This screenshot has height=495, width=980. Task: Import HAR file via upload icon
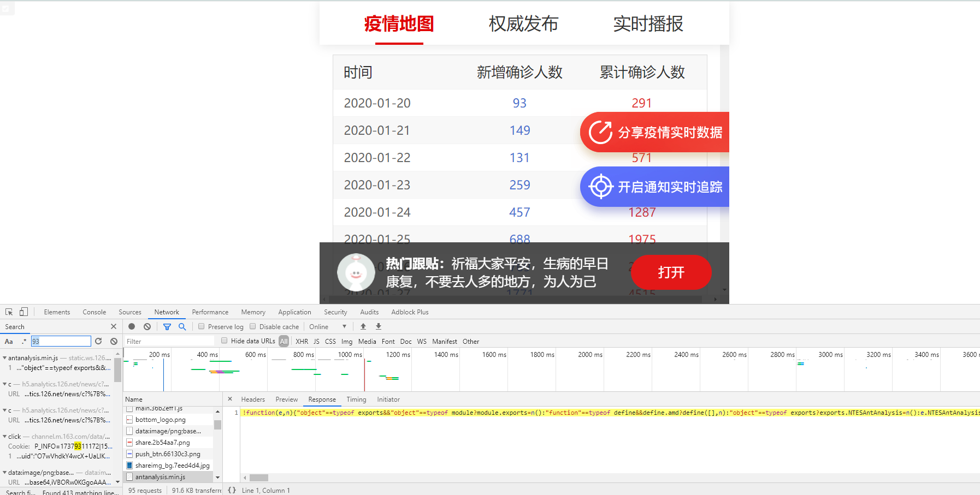click(x=363, y=326)
